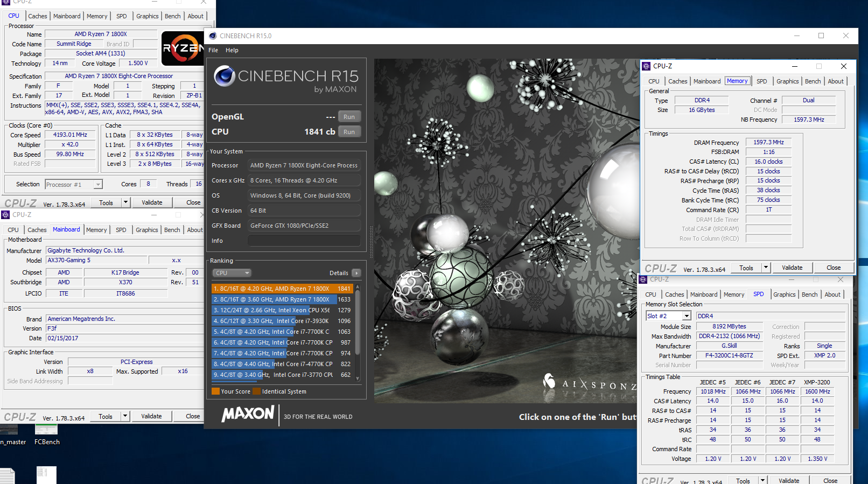Viewport: 868px width, 484px height.
Task: Select ranking entry AMD Ryzen 1800X 1841
Action: click(282, 289)
